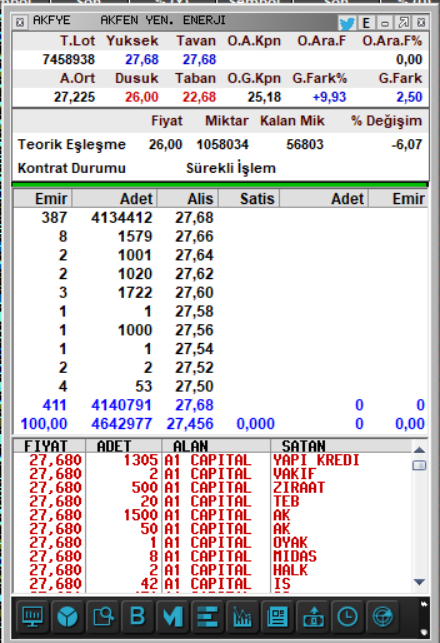Click the trades list scrollbar thumb
Screen dimensions: 440x643
coord(419,465)
